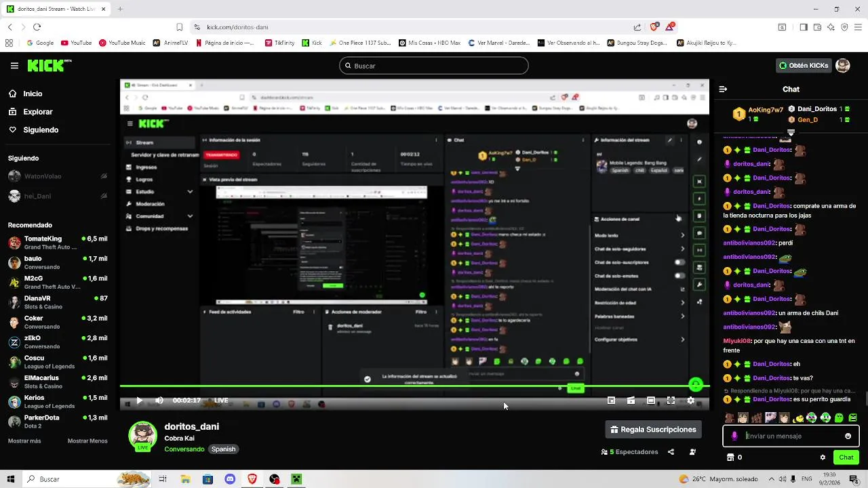Viewport: 868px width, 488px height.
Task: Open hei_Dani followed channel
Action: [58, 196]
